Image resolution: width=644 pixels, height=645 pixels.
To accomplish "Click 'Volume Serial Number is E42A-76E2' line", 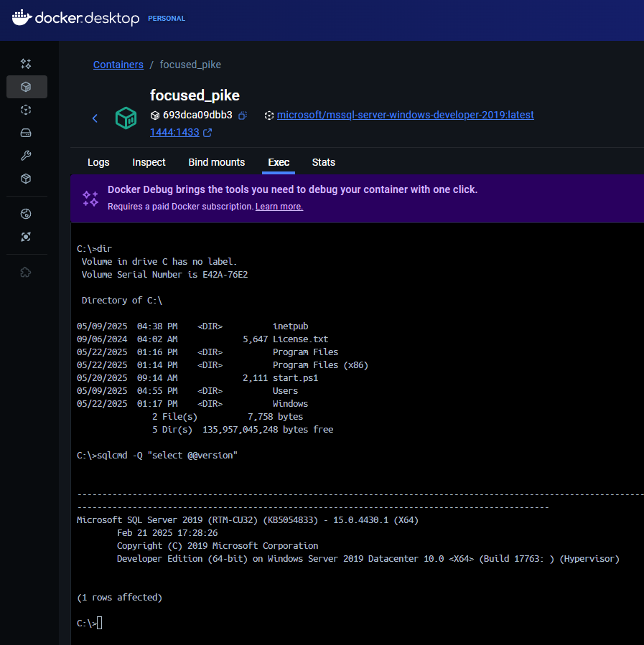I will pos(164,274).
